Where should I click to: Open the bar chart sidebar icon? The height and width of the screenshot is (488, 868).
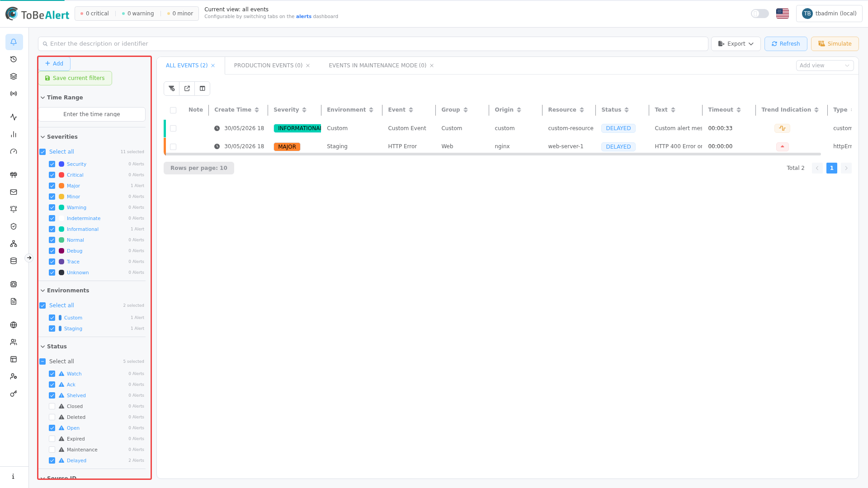tap(14, 134)
